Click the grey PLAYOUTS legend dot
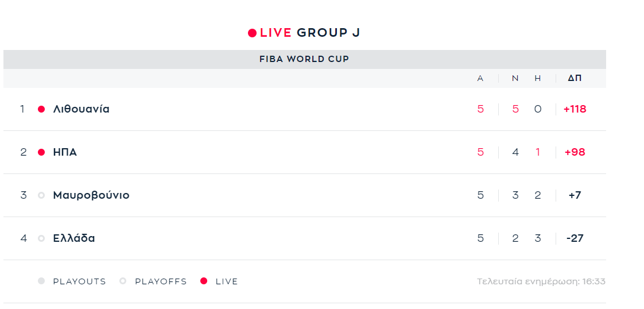This screenshot has height=309, width=644. pos(41,281)
